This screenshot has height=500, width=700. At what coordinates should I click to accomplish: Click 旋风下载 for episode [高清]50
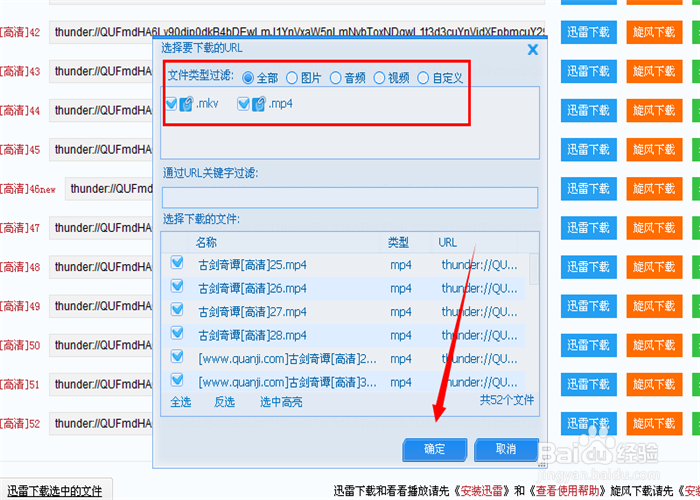(x=654, y=345)
